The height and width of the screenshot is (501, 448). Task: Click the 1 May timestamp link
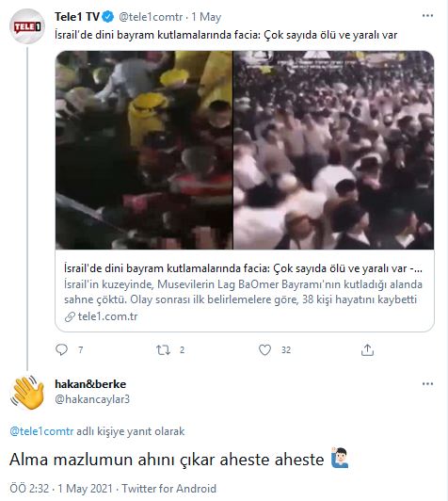(206, 17)
